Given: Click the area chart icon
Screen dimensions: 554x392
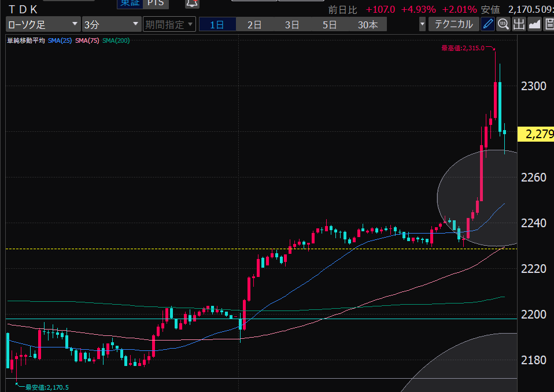Looking at the screenshot, I should point(534,24).
